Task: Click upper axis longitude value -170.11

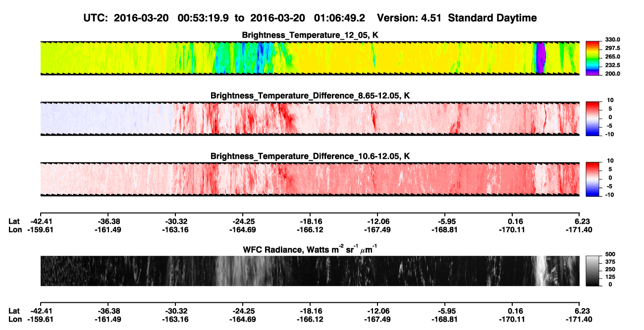Action: point(512,230)
